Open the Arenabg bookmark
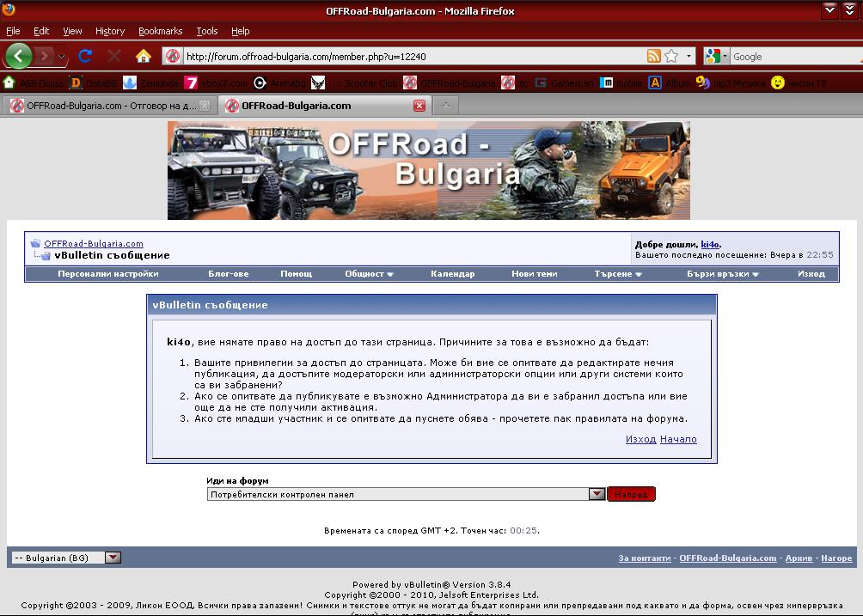Image resolution: width=863 pixels, height=616 pixels. (279, 83)
